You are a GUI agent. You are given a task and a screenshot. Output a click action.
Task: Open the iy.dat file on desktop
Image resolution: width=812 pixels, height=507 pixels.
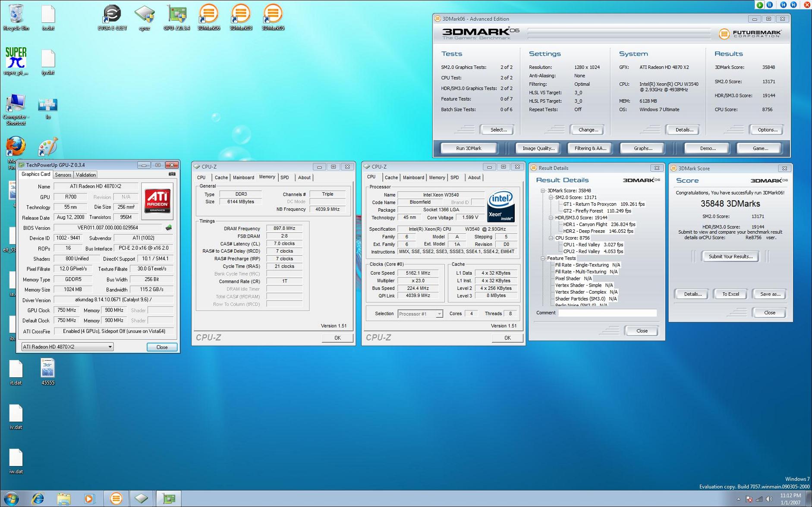(48, 62)
